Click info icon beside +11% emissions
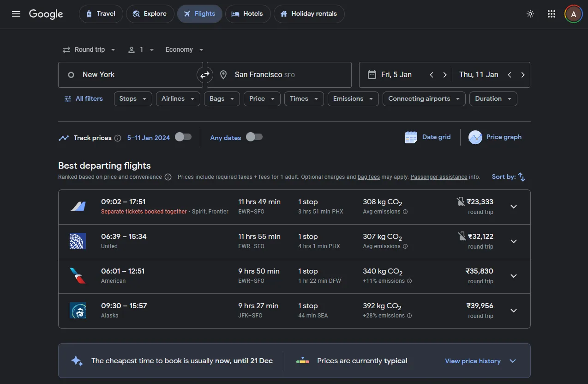588x384 pixels. [x=409, y=281]
